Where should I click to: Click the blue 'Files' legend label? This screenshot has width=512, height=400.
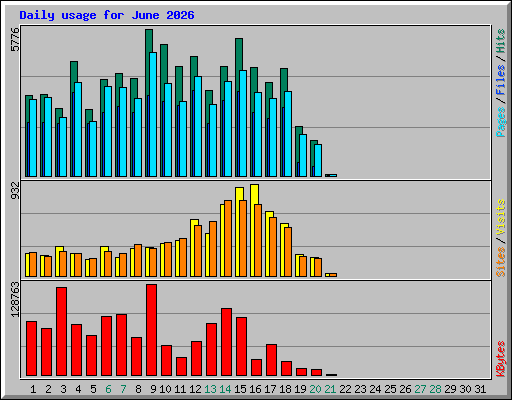pos(501,80)
